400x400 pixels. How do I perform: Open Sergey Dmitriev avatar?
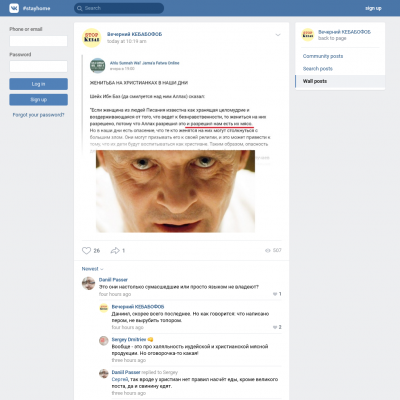point(104,341)
